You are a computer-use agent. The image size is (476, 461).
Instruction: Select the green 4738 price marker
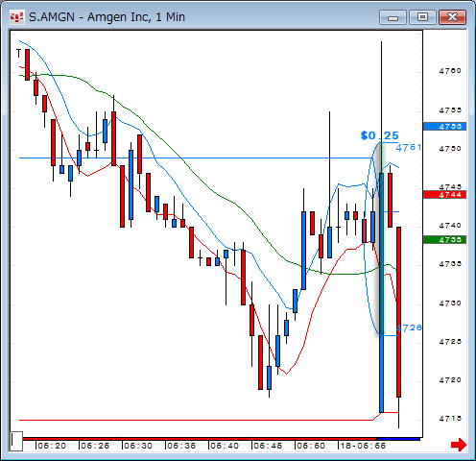coord(444,240)
